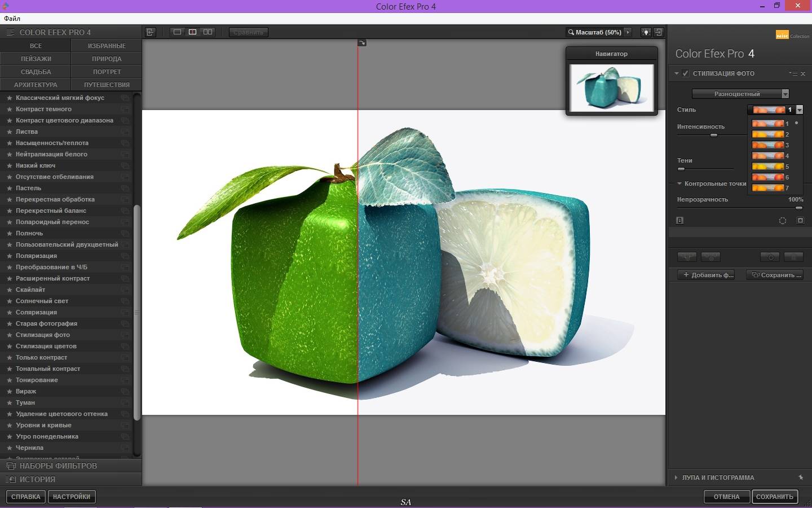
Task: Star the Чернила filter
Action: [9, 448]
